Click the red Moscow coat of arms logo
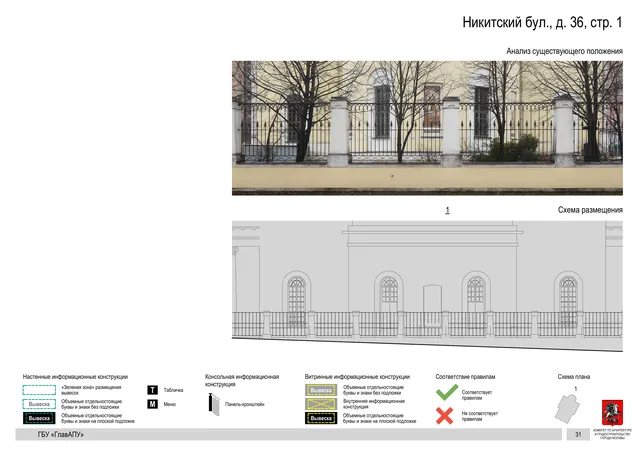This screenshot has width=640, height=453. 612,413
